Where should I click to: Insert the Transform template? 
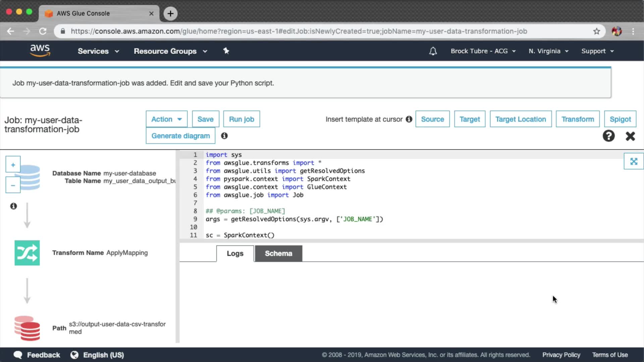[x=577, y=119]
